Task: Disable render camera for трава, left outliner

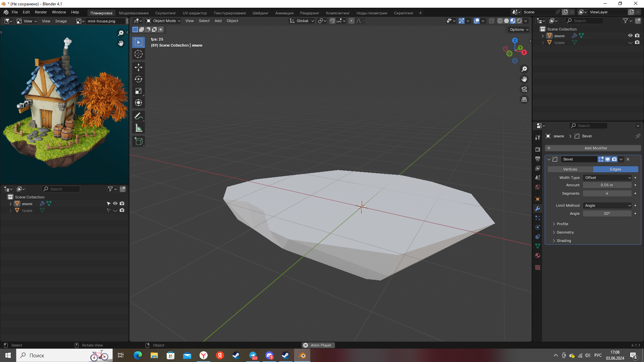Action: [122, 210]
